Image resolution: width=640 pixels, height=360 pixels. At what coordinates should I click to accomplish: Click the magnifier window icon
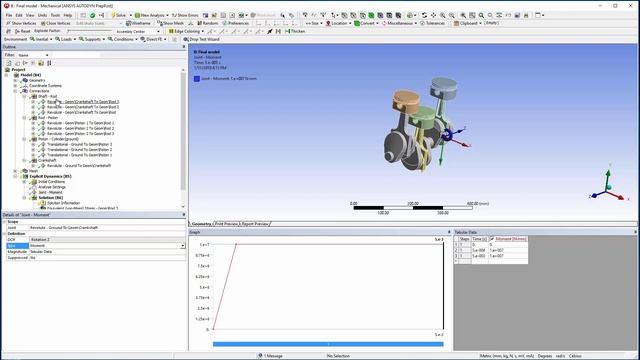[x=472, y=15]
